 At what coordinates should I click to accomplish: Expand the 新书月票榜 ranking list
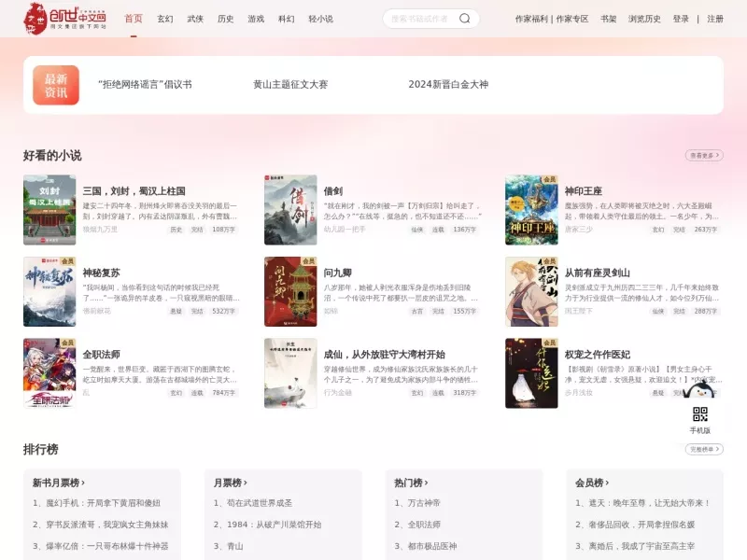[58, 483]
